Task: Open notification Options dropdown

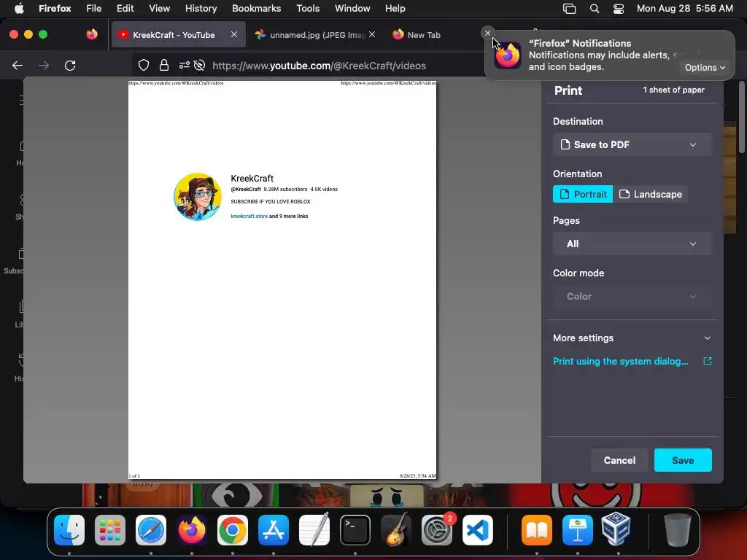Action: pos(705,68)
